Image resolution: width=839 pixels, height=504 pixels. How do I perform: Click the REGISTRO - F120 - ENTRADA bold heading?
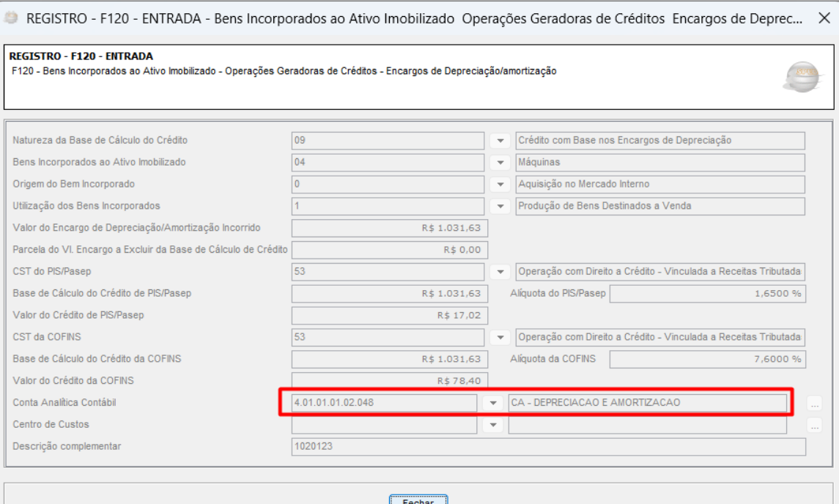[x=81, y=56]
